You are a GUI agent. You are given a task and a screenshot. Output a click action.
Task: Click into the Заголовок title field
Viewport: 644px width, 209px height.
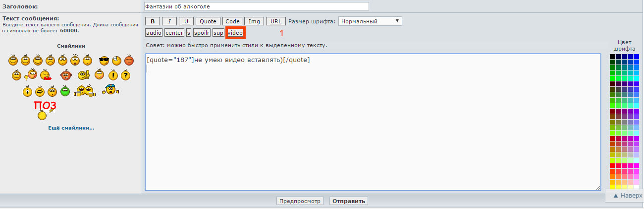click(x=256, y=6)
